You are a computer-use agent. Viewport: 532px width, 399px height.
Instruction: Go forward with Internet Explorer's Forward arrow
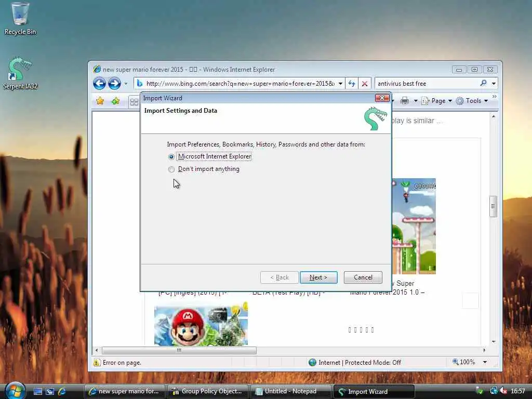tap(114, 84)
